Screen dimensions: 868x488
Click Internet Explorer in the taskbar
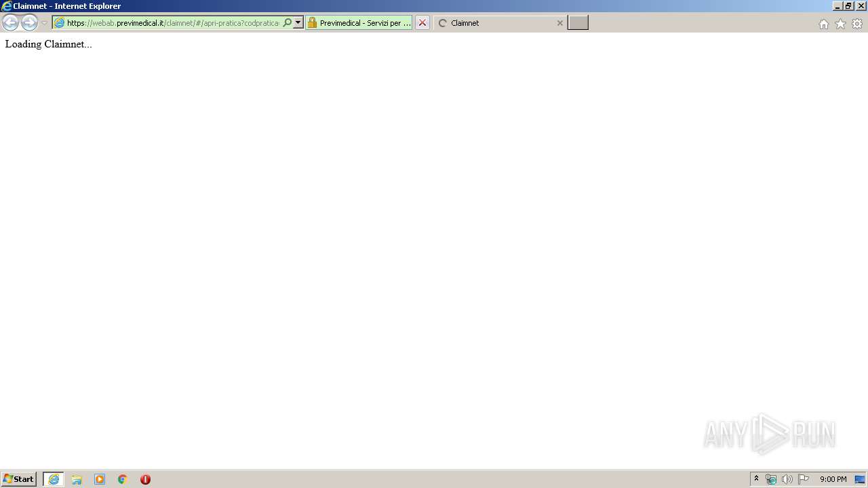pyautogui.click(x=54, y=479)
